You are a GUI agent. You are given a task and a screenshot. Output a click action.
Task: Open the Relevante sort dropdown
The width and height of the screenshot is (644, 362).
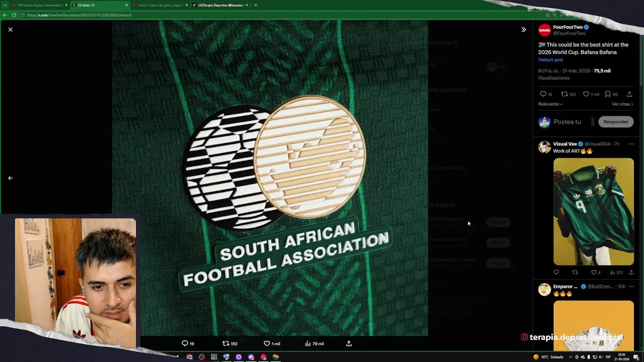click(x=550, y=104)
